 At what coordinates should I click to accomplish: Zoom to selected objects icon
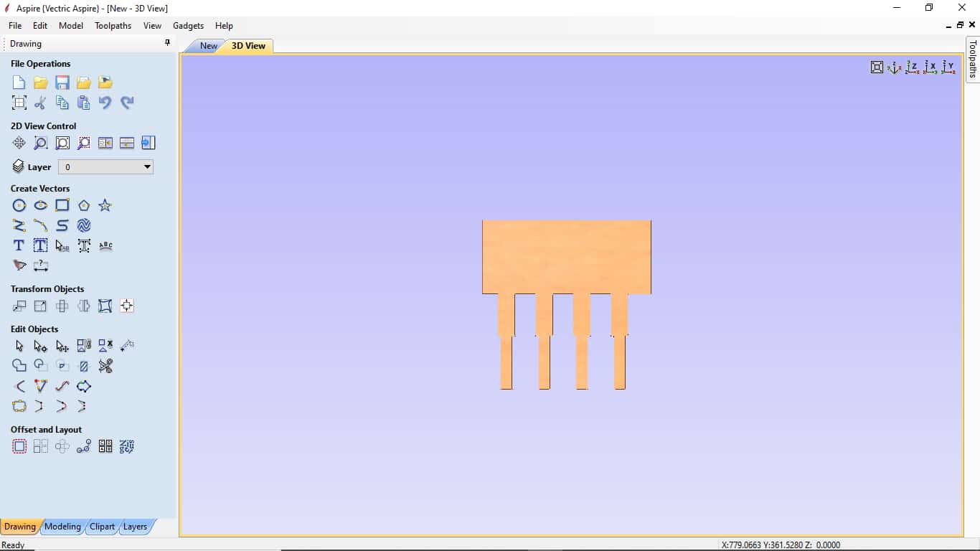(84, 143)
